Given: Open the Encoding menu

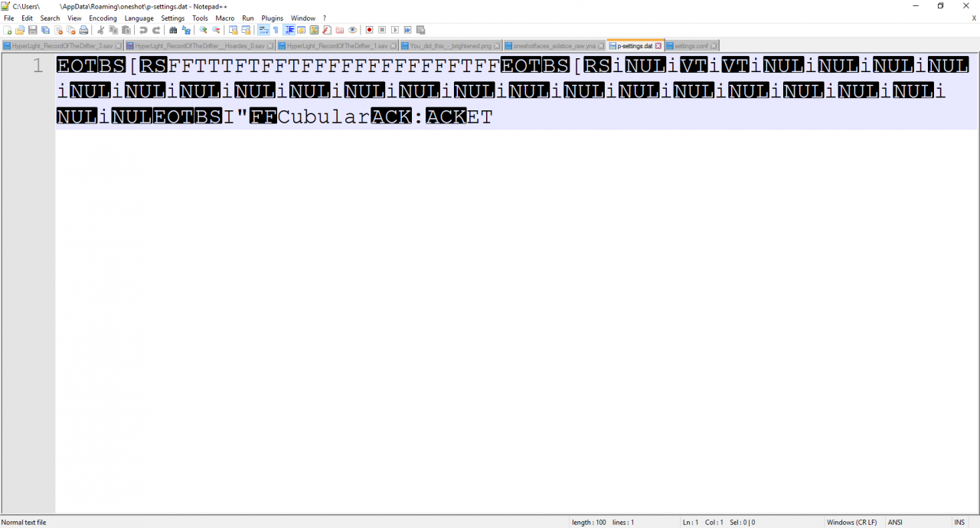Looking at the screenshot, I should click(103, 18).
